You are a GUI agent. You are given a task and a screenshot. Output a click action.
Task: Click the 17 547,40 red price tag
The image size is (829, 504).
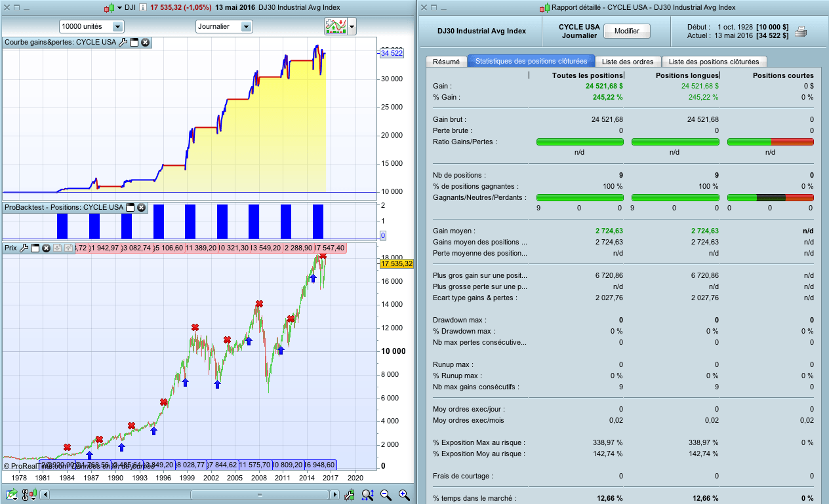330,248
